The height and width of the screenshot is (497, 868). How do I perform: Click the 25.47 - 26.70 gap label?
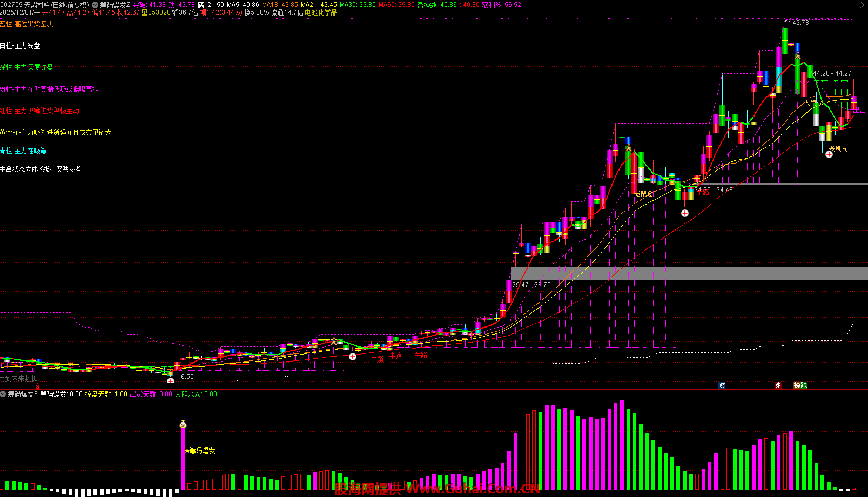[531, 285]
